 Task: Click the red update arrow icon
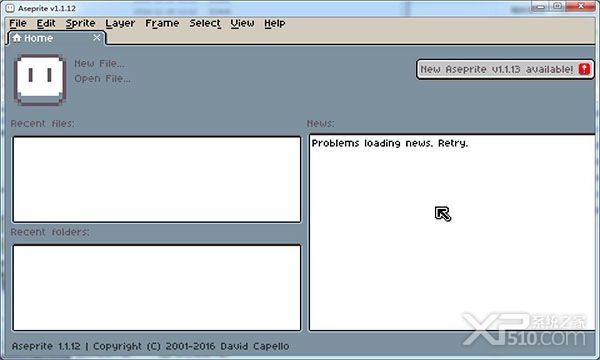click(x=584, y=69)
